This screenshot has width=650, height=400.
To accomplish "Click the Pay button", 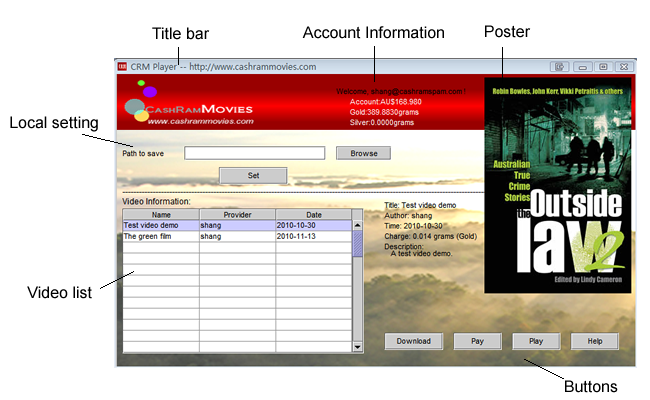I will click(477, 341).
